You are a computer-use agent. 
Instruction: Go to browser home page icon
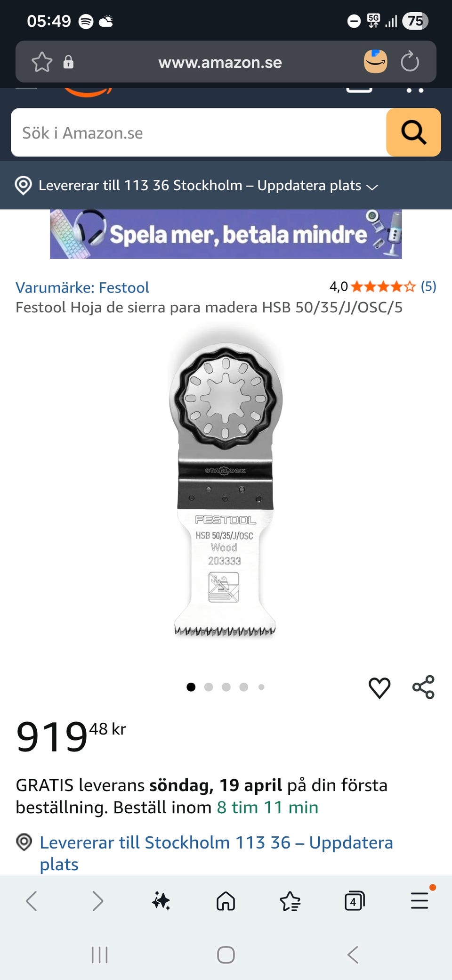[226, 901]
